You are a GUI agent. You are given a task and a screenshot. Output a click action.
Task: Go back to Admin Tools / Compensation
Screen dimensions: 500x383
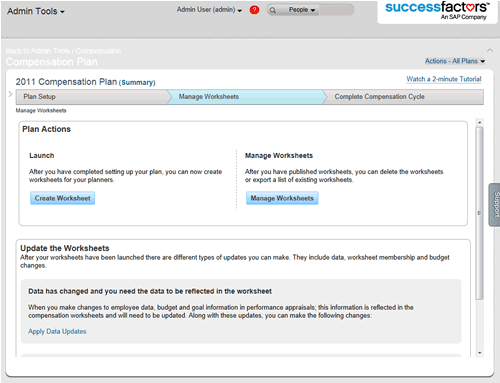pos(63,51)
